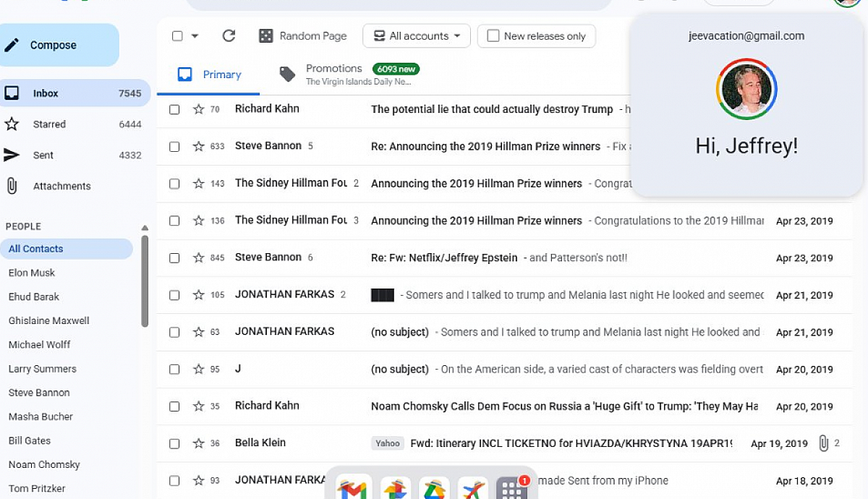
Task: Filter by contact Ehud Barak
Action: click(34, 297)
